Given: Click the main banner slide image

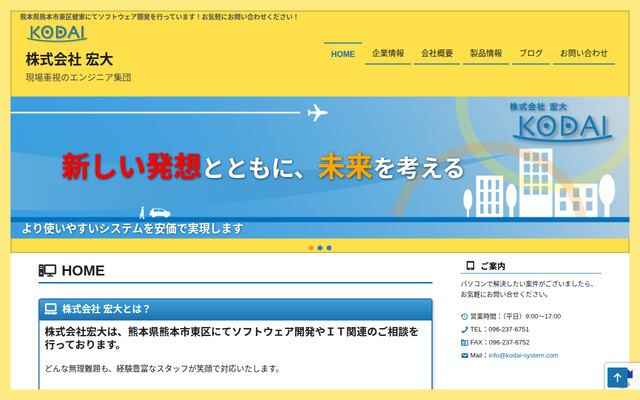Looking at the screenshot, I should 320,167.
